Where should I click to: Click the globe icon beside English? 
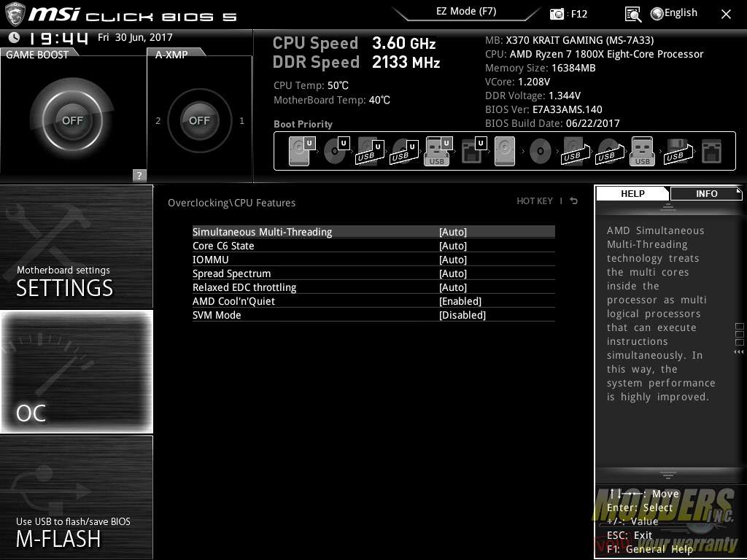point(657,14)
